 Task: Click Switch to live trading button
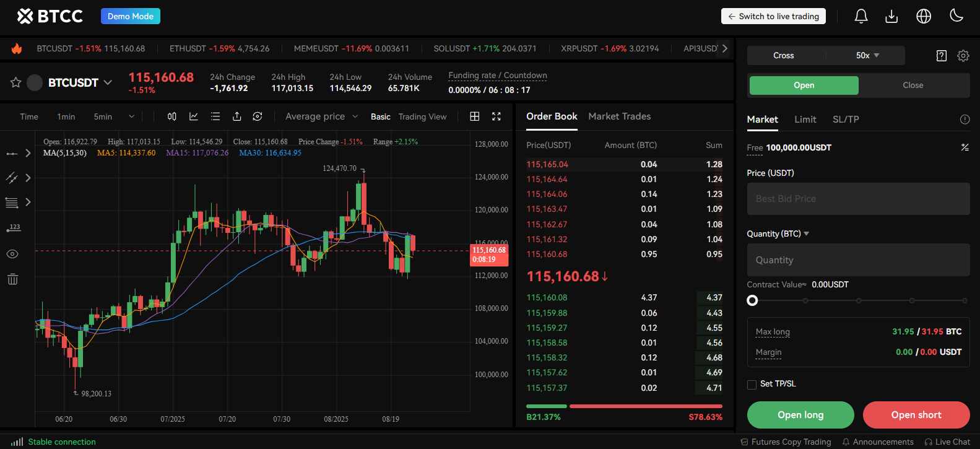click(x=773, y=17)
